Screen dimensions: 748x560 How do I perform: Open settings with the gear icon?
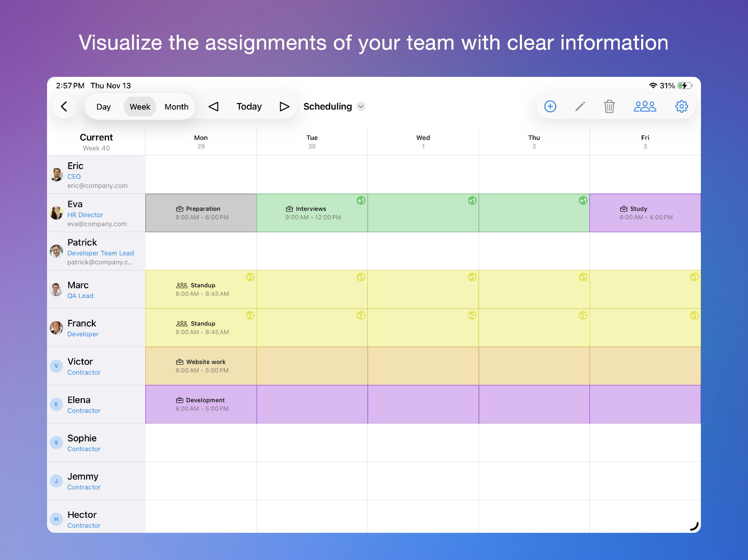pos(681,107)
